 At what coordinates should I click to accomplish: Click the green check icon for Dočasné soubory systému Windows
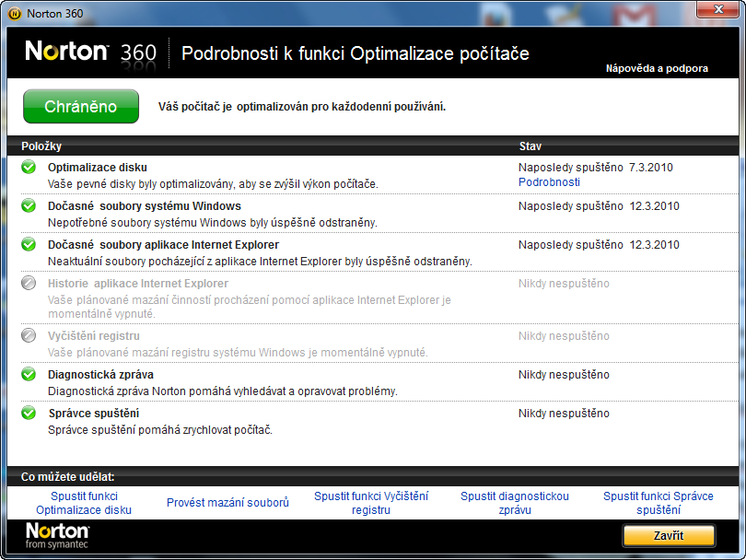(x=29, y=205)
